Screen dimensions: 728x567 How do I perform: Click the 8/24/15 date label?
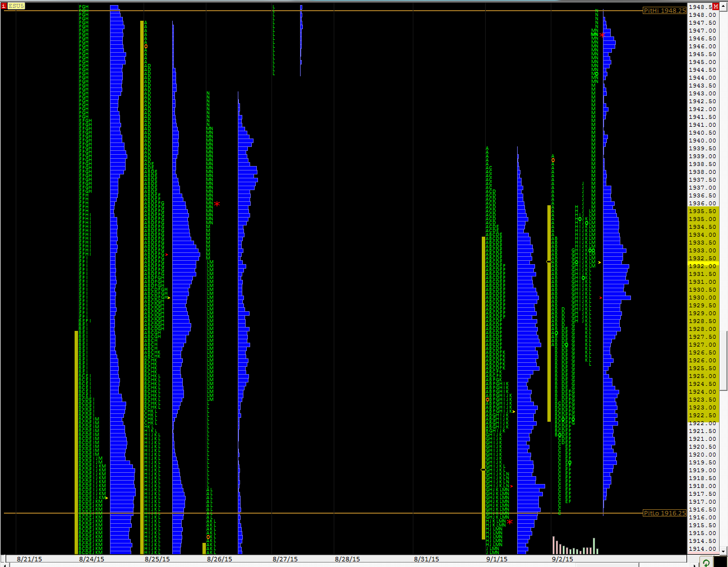coord(91,559)
